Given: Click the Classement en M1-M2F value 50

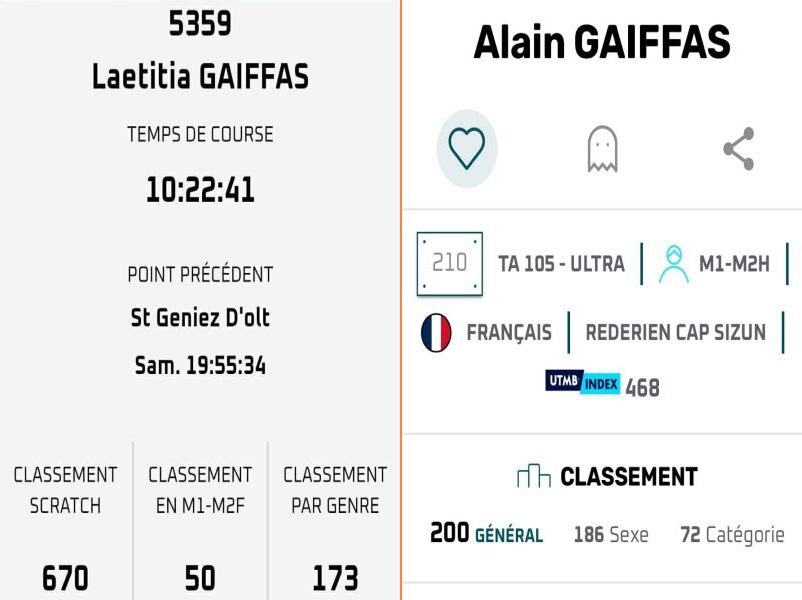Looking at the screenshot, I should [x=200, y=577].
